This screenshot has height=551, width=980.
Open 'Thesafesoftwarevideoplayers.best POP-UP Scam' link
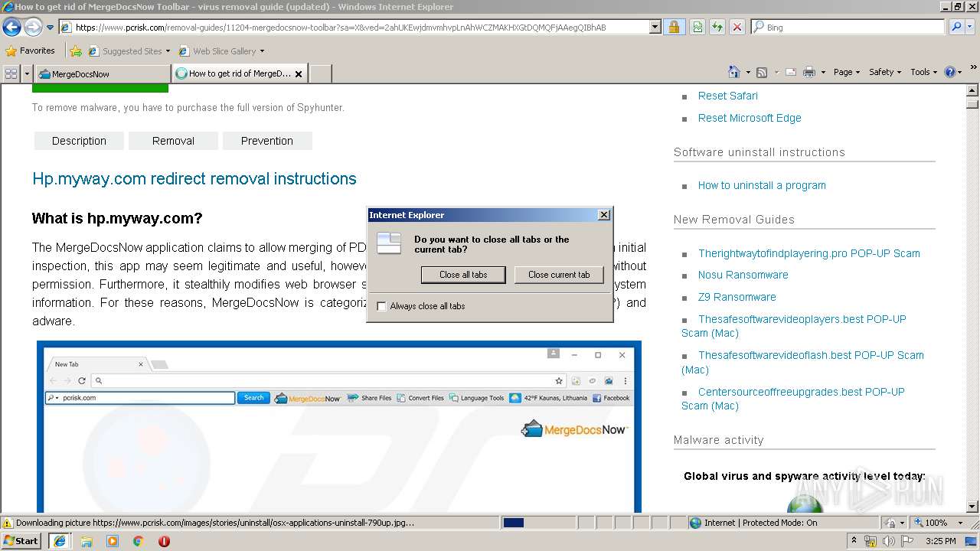click(x=794, y=326)
